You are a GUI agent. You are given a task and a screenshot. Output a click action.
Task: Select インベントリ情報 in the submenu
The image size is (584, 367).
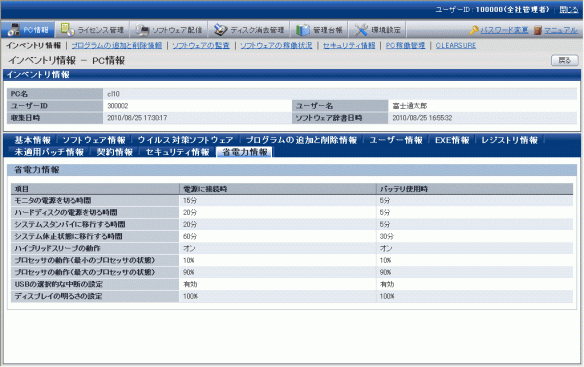click(x=33, y=45)
